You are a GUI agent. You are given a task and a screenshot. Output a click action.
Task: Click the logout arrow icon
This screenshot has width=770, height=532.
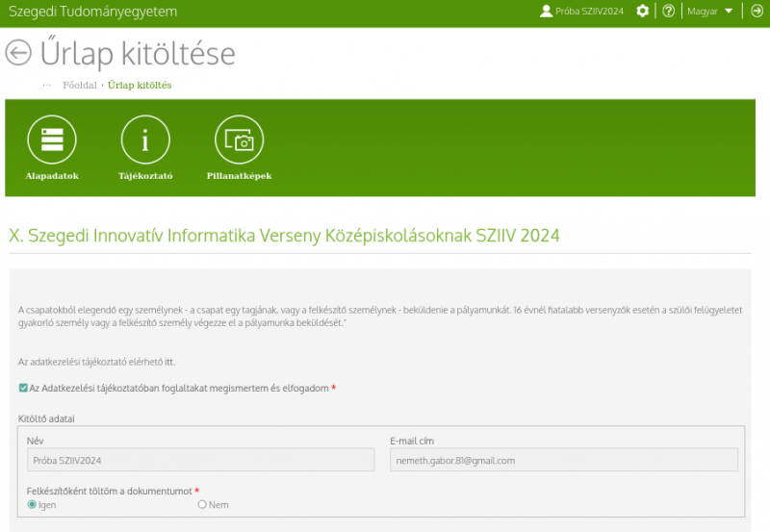757,11
